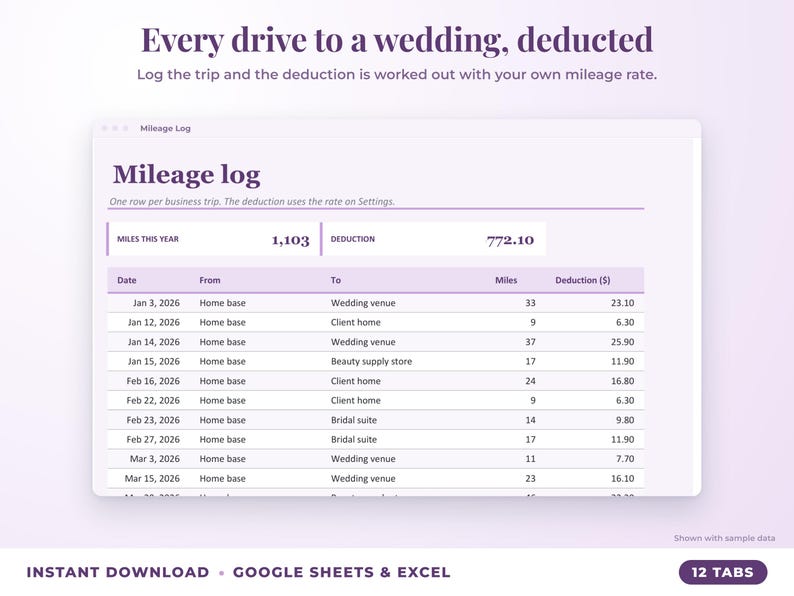Click the 'Deduction ($)' column header

[583, 280]
